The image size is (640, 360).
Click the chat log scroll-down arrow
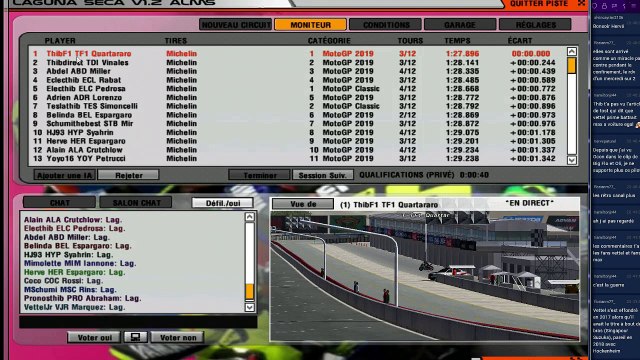[x=250, y=307]
